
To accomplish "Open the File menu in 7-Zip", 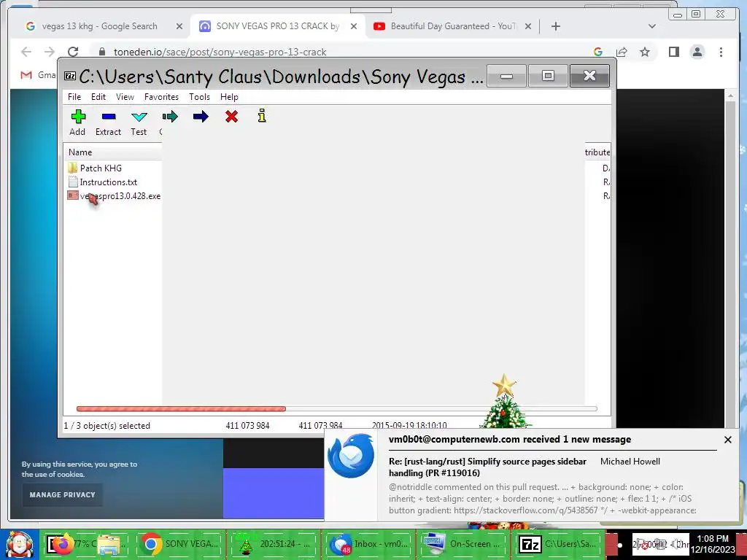I will pos(74,97).
